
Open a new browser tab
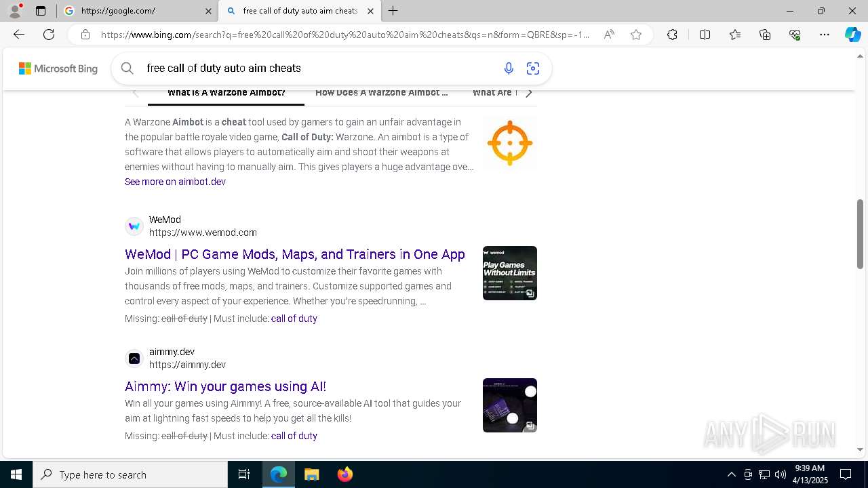[x=393, y=11]
